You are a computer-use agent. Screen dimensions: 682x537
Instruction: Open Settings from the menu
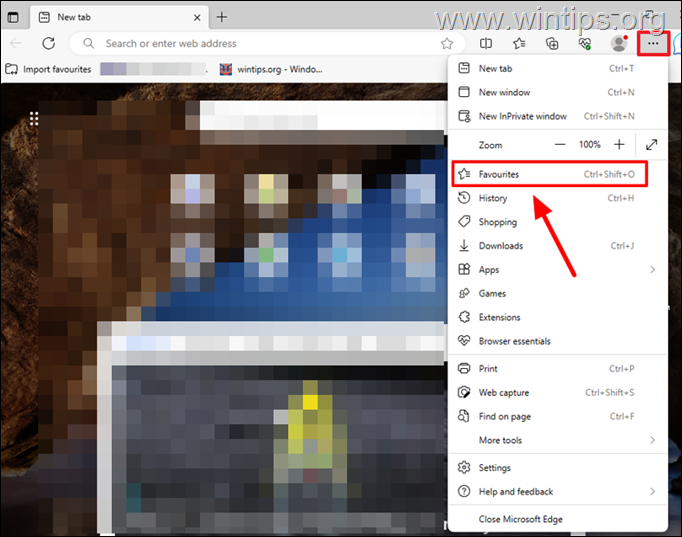[558, 468]
